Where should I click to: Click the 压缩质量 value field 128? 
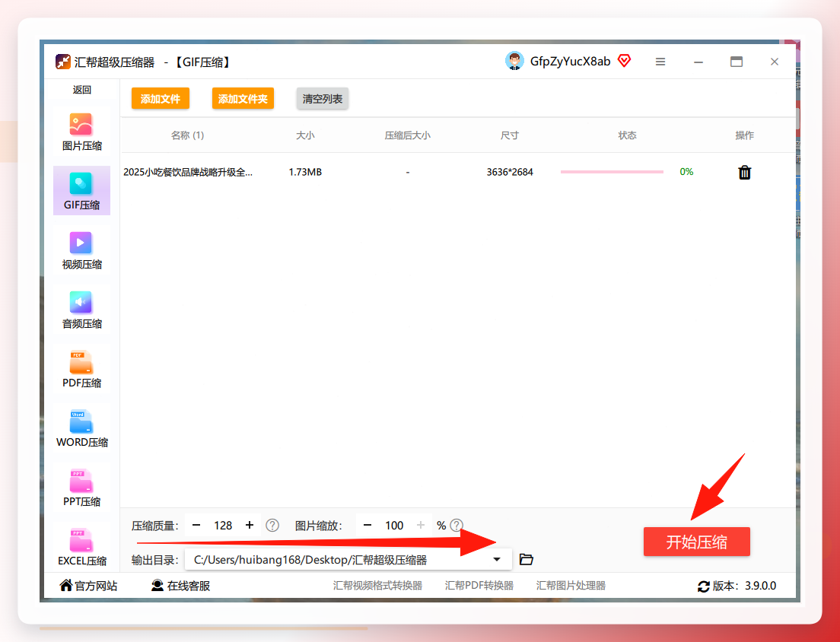(x=223, y=526)
